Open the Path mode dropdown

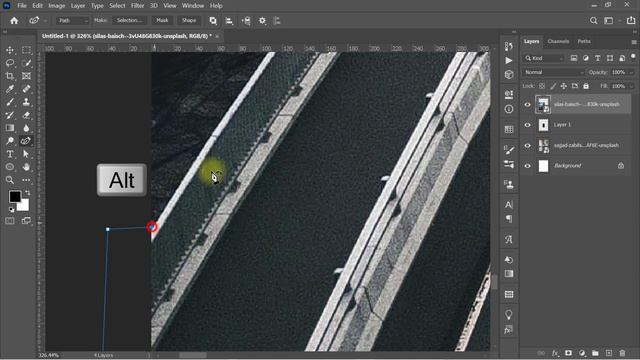[72, 20]
